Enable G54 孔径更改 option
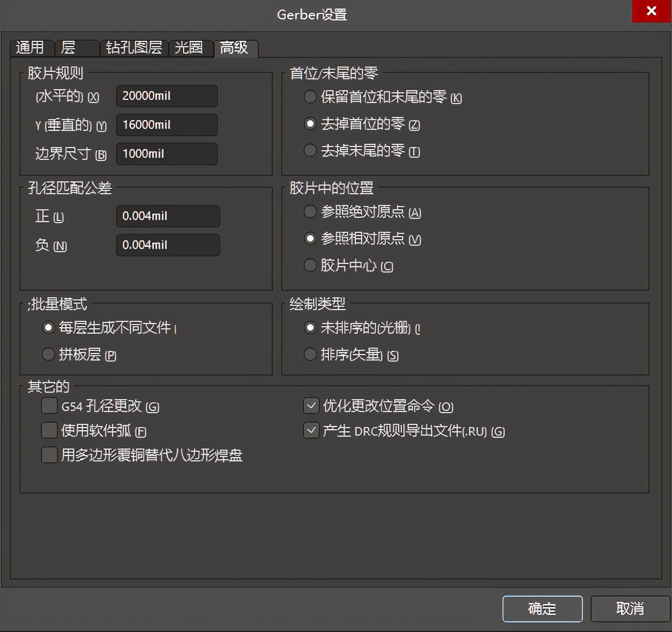This screenshot has width=672, height=632. tap(48, 406)
